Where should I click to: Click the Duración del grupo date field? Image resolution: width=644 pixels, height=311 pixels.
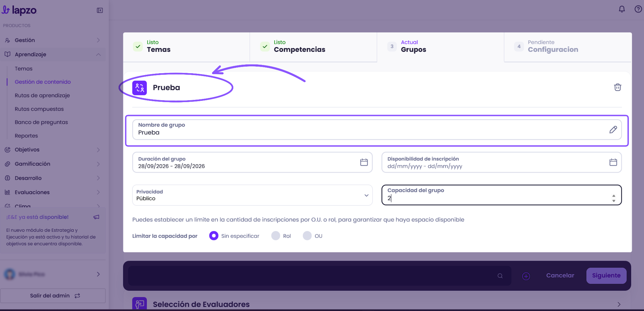click(x=252, y=162)
